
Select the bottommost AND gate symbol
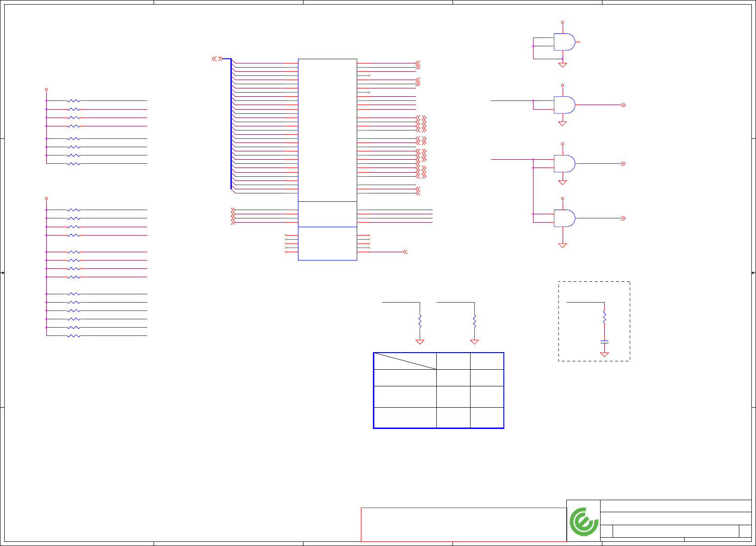tap(564, 218)
